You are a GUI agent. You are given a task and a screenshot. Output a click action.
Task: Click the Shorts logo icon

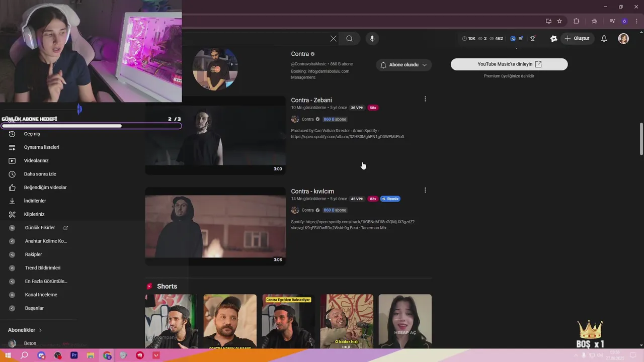coord(149,286)
